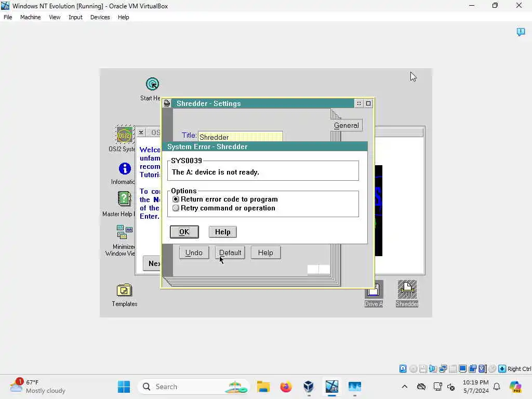
Task: Click Help in the System Error dialog
Action: click(222, 232)
